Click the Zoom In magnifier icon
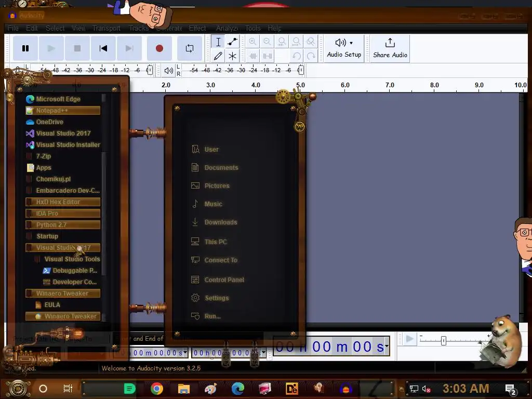 pyautogui.click(x=252, y=42)
